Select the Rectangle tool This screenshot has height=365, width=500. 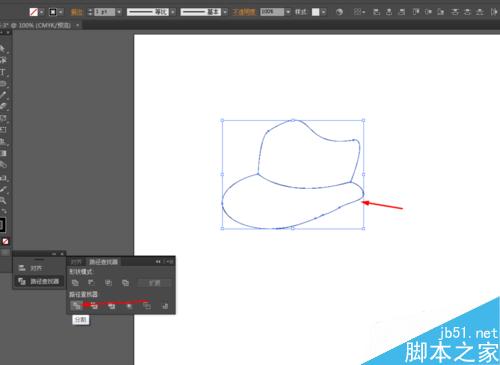(3, 84)
